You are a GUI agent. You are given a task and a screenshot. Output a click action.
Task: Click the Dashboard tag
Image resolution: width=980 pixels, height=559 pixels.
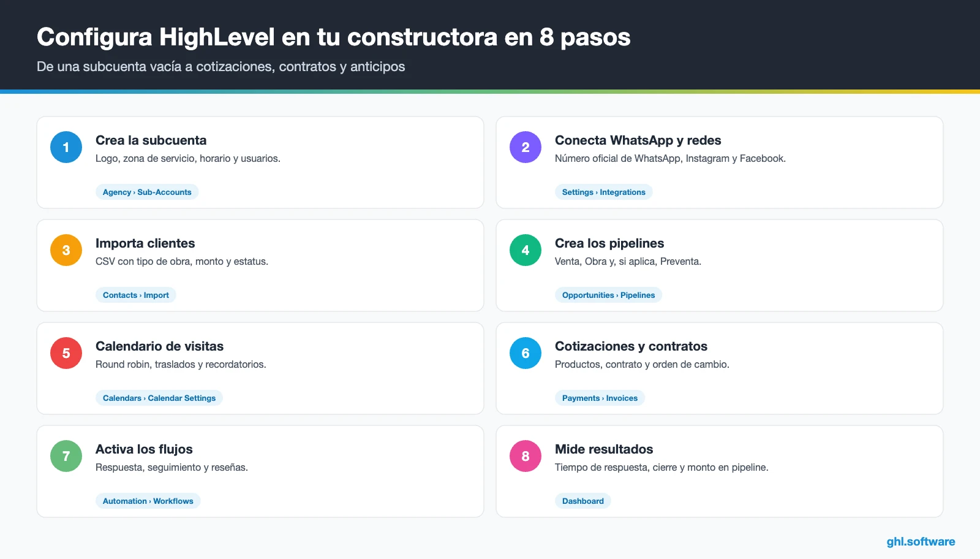coord(583,501)
